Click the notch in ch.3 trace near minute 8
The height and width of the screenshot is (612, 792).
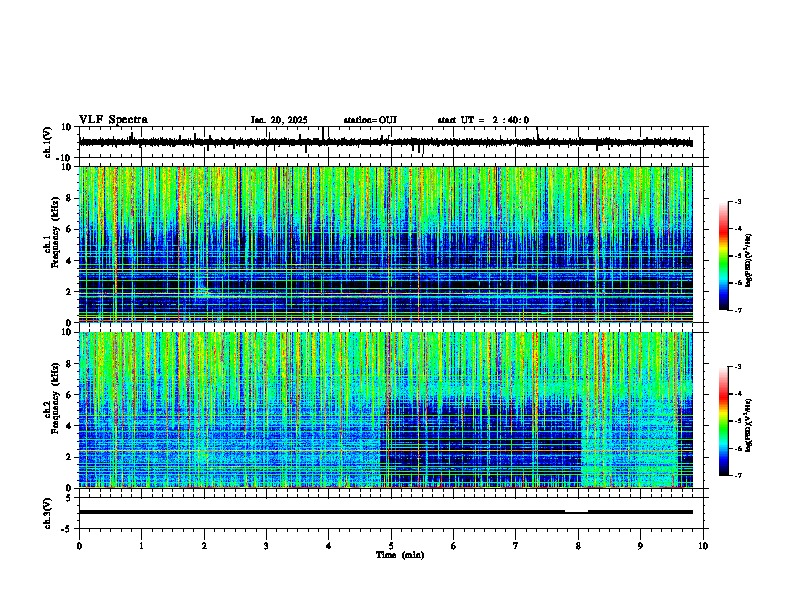pos(576,512)
